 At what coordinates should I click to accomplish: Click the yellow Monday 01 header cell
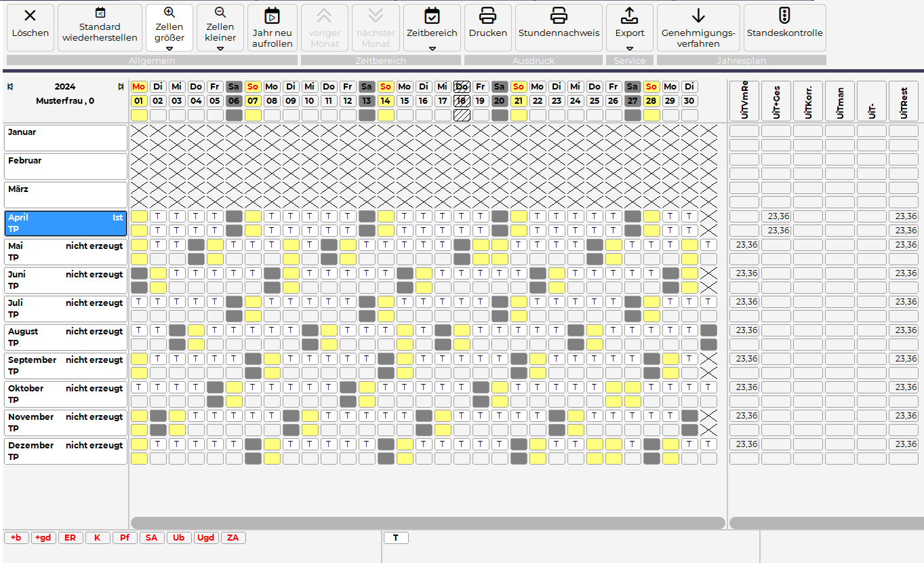pyautogui.click(x=139, y=101)
